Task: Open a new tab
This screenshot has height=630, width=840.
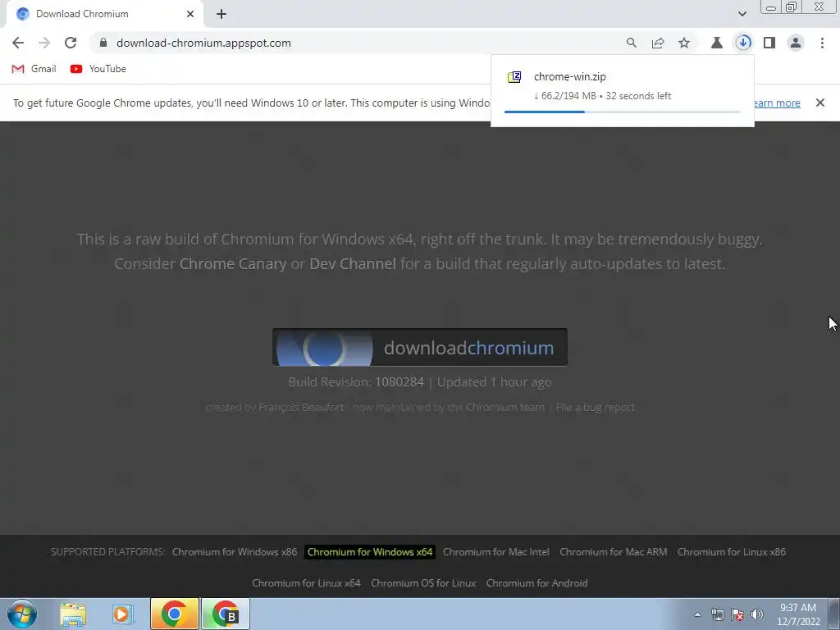Action: (x=221, y=14)
